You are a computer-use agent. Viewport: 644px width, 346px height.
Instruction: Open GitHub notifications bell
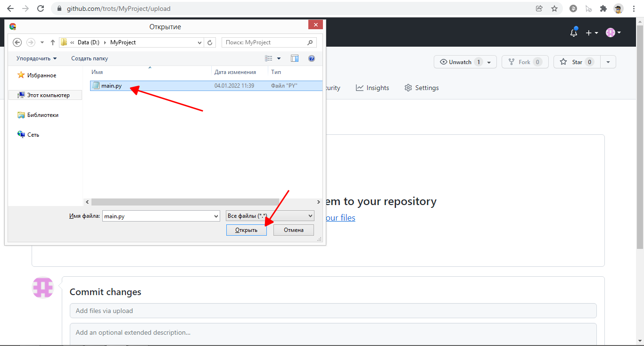574,33
